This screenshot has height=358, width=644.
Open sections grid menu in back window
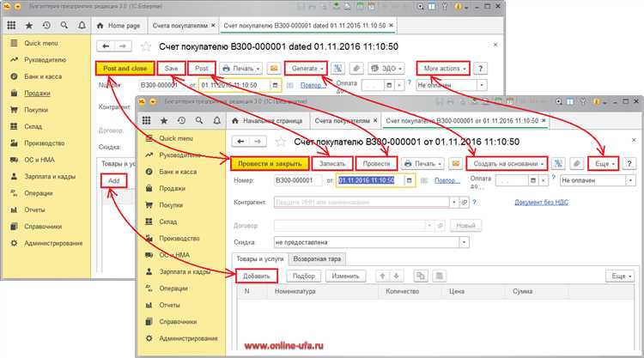[x=11, y=26]
